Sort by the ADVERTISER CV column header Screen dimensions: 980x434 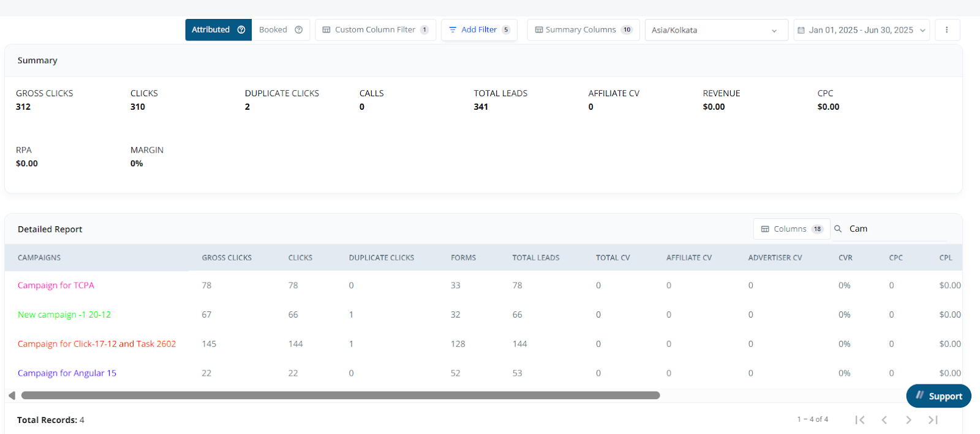coord(775,257)
